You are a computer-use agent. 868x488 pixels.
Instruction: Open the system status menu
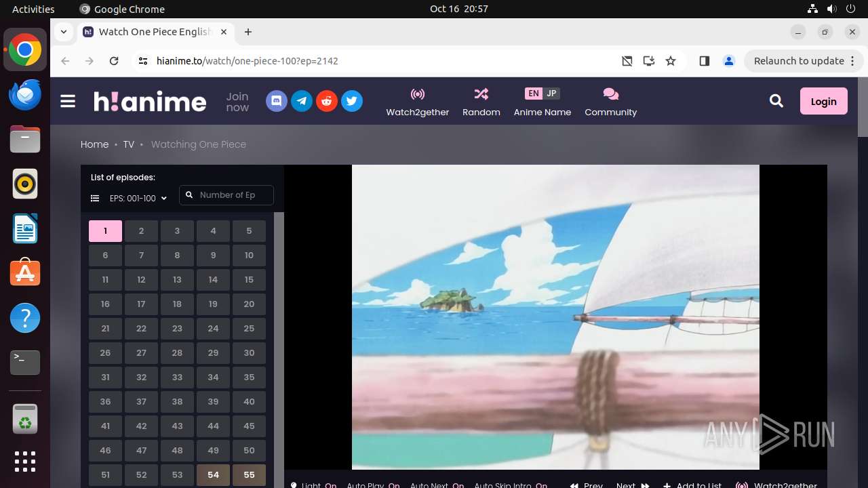coord(832,9)
